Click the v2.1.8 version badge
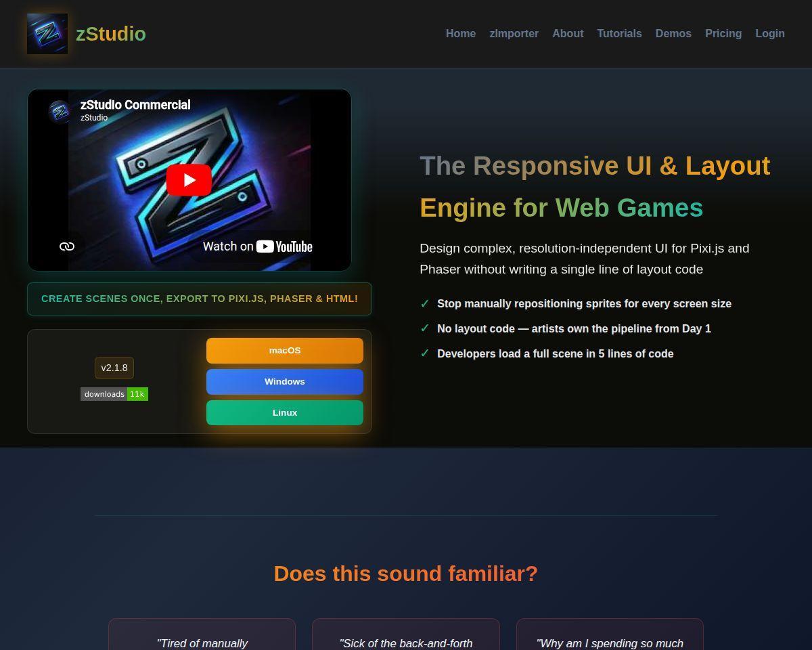 coord(114,368)
